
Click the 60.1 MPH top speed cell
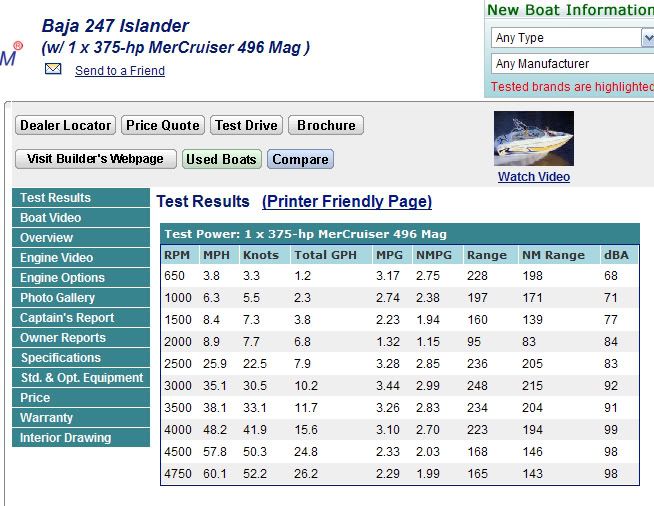pyautogui.click(x=215, y=474)
